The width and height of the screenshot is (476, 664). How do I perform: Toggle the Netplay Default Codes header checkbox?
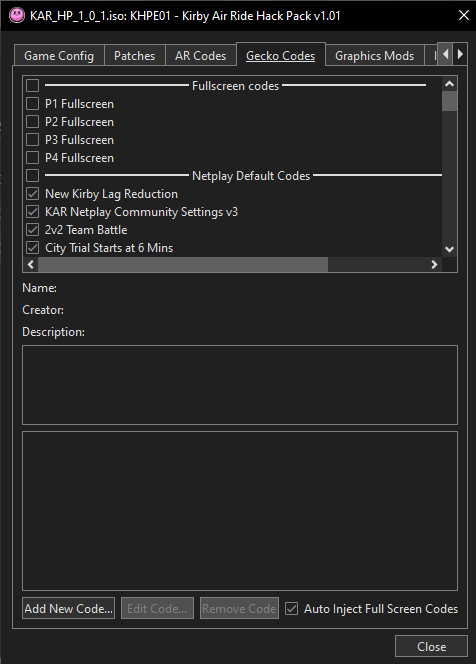click(33, 175)
